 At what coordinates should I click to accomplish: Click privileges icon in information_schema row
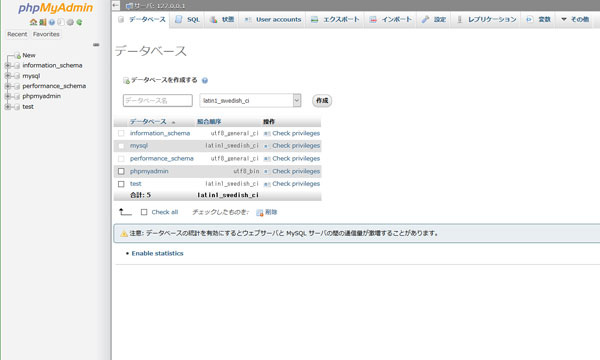[x=267, y=134]
